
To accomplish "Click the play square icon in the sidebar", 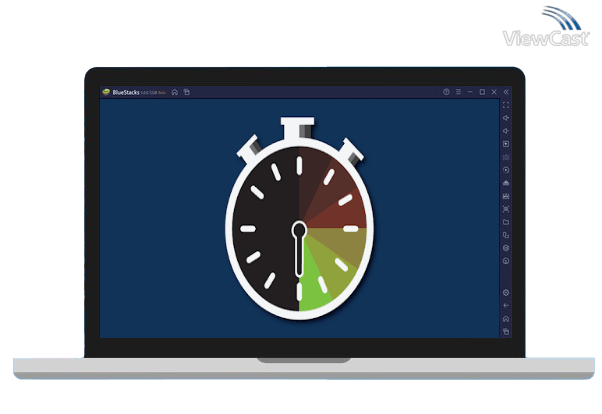I will click(506, 144).
